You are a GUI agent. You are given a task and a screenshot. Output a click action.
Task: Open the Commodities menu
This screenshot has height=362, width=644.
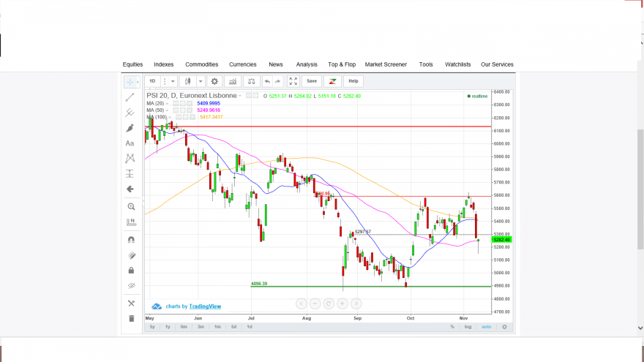coord(202,64)
